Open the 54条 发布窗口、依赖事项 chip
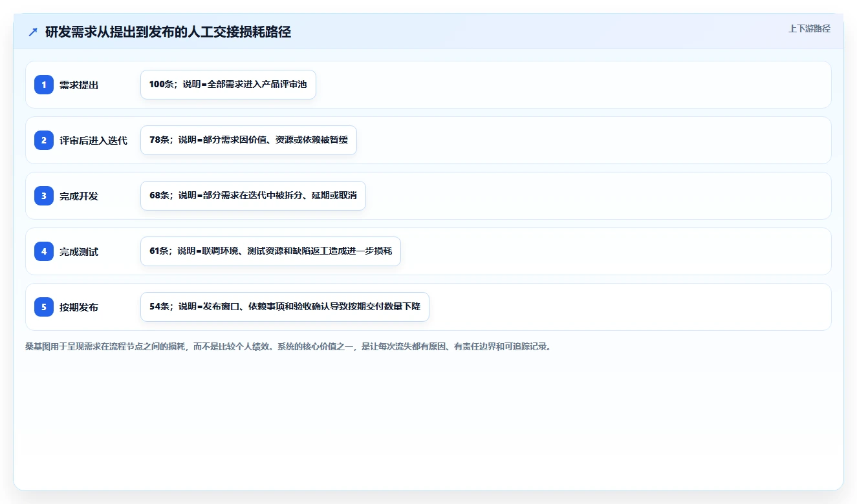This screenshot has height=504, width=857. (285, 307)
